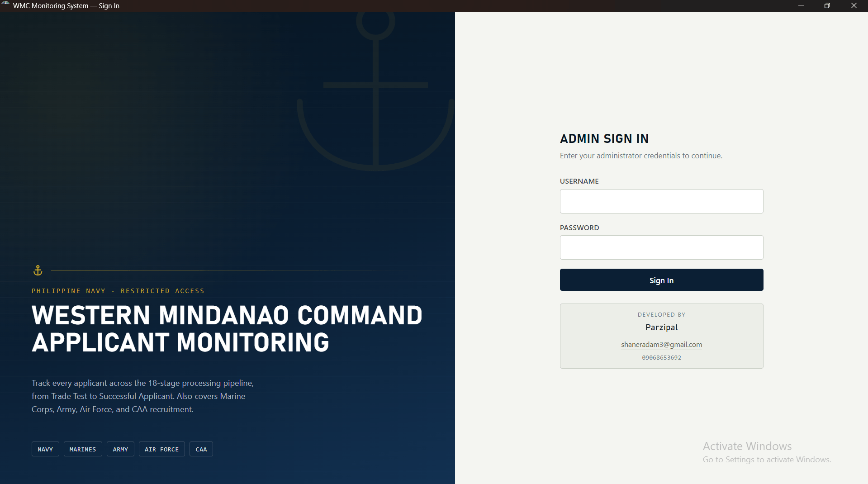Restore down the application window
This screenshot has width=868, height=484.
pyautogui.click(x=827, y=5)
